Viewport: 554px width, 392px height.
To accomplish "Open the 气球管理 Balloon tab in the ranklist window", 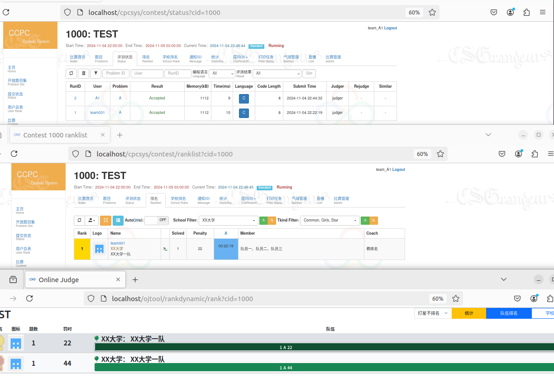I will click(x=299, y=200).
